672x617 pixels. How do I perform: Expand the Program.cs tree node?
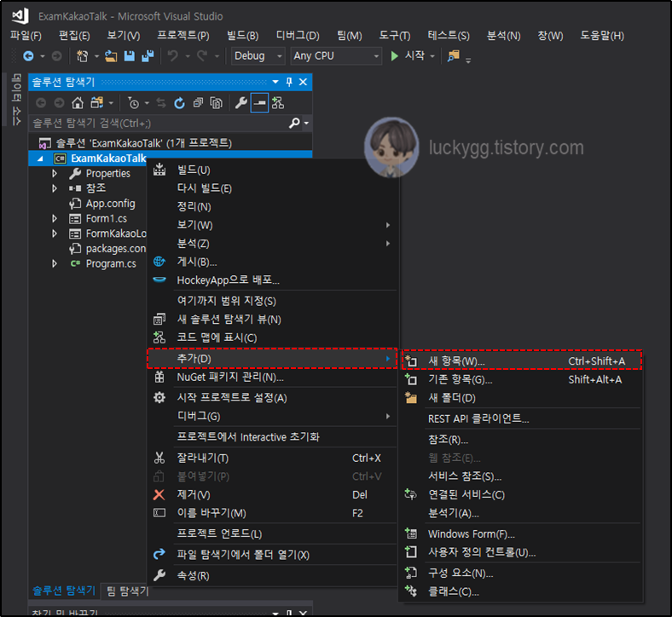click(x=55, y=263)
